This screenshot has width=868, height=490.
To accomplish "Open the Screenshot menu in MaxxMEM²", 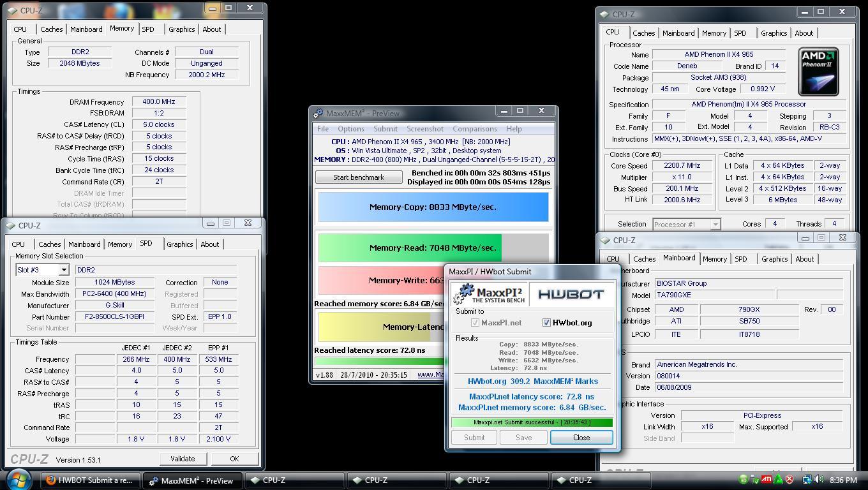I will (425, 129).
